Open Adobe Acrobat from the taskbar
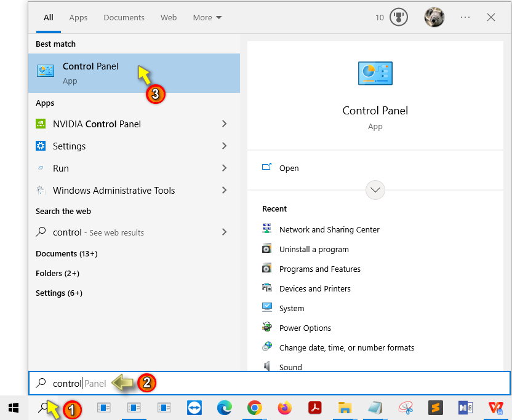Image resolution: width=512 pixels, height=420 pixels. click(x=315, y=408)
